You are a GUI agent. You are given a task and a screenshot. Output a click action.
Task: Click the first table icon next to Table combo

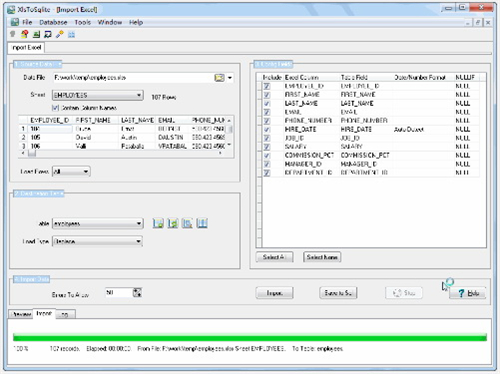coord(158,223)
